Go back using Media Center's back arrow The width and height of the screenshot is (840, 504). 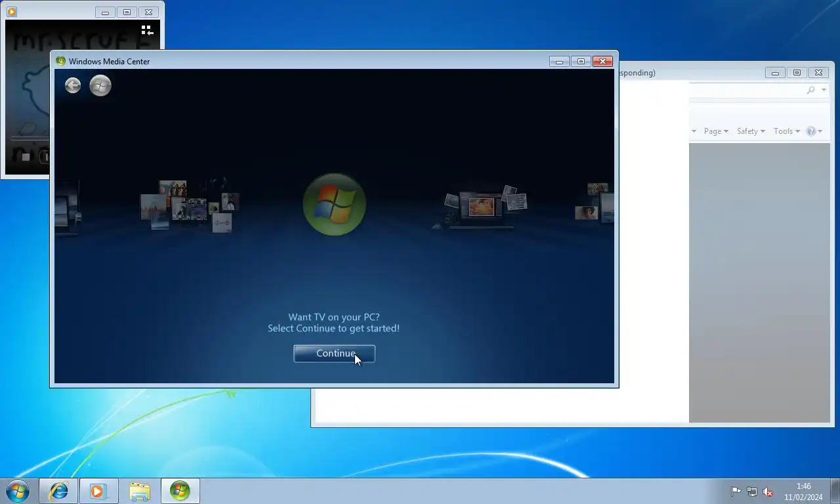pos(73,85)
